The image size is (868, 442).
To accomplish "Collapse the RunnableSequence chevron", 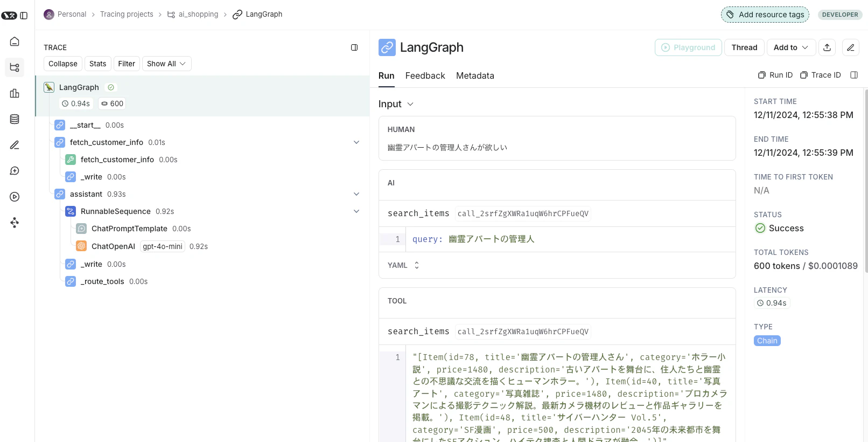I will click(356, 211).
